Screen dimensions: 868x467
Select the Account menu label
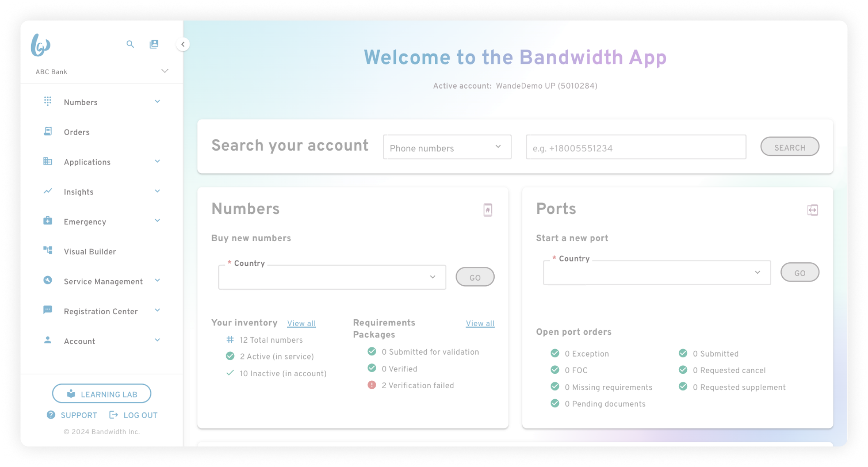[80, 341]
